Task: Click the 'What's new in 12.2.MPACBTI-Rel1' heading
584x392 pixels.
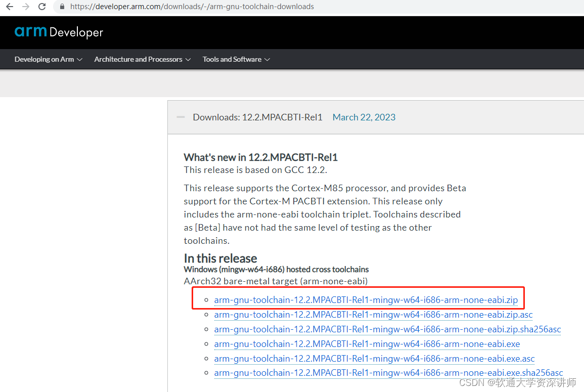Action: coord(261,157)
